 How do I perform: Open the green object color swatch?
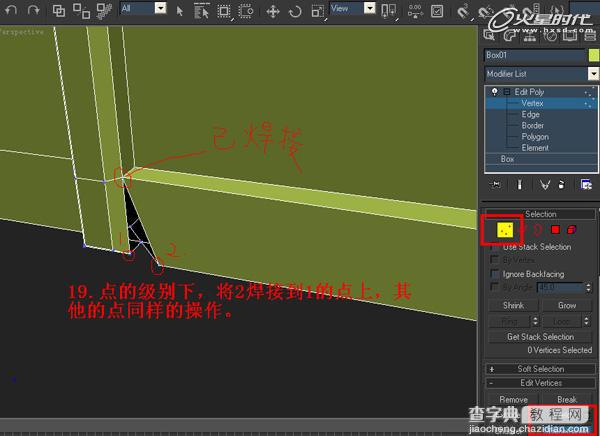click(593, 55)
